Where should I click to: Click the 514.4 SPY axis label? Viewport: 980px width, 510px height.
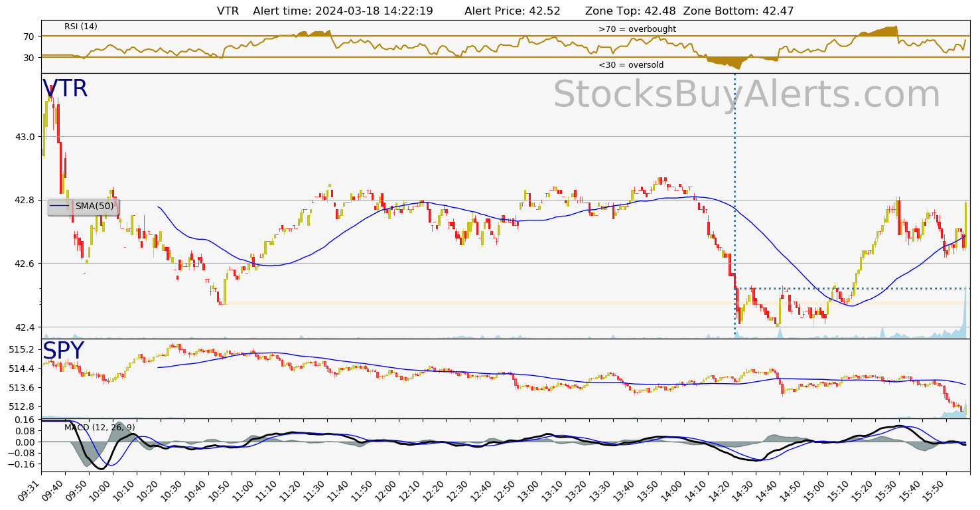click(x=23, y=369)
